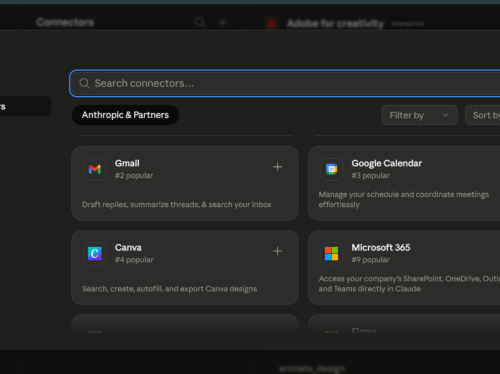Click the plus icon in background Connectors header
The height and width of the screenshot is (374, 500).
pyautogui.click(x=223, y=22)
